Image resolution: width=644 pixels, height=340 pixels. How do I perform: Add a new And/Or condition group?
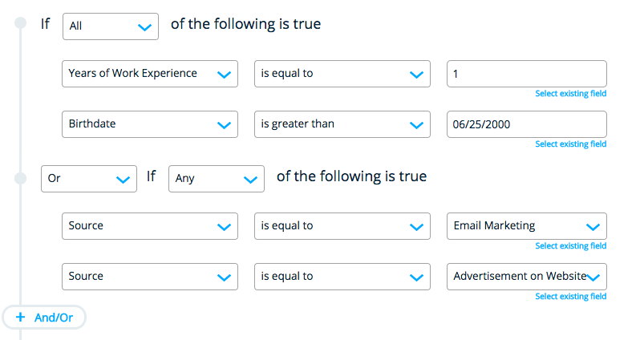(x=44, y=318)
